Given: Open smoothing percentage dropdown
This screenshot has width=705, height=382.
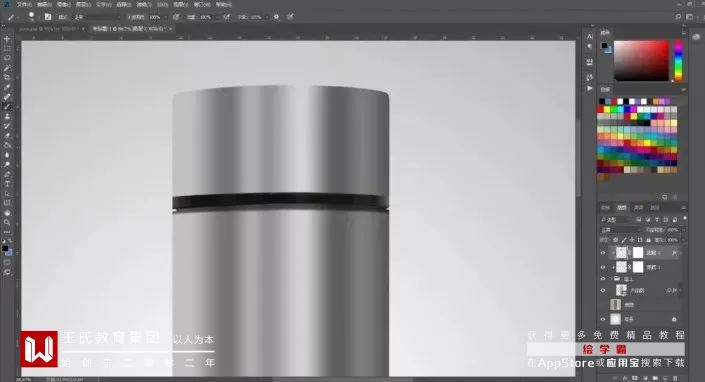Looking at the screenshot, I should 266,17.
